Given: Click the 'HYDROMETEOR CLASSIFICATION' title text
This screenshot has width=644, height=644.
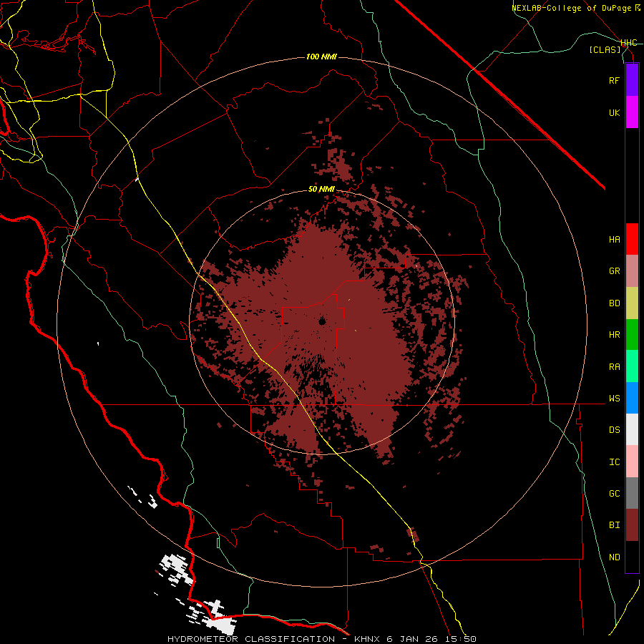Looking at the screenshot, I should [251, 639].
